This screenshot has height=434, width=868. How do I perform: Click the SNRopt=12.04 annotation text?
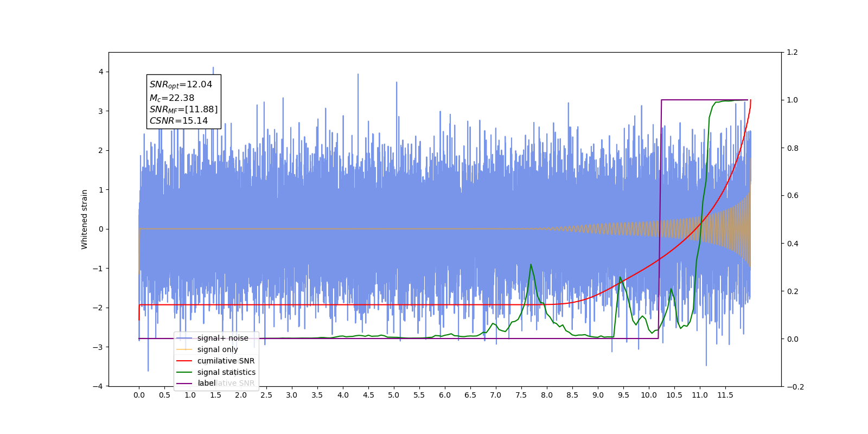[181, 85]
